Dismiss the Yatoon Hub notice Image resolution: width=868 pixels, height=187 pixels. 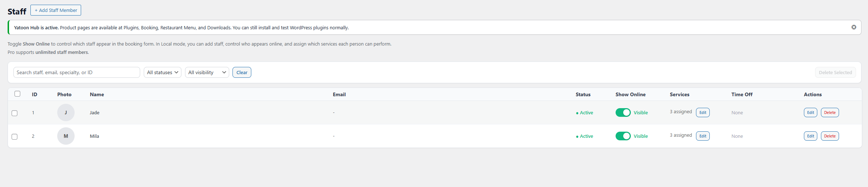point(854,27)
